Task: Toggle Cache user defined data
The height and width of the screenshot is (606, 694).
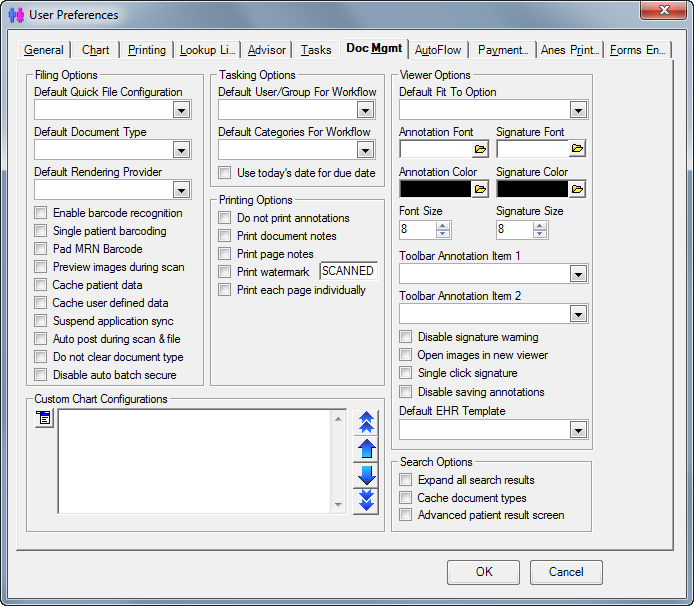Action: click(x=41, y=303)
